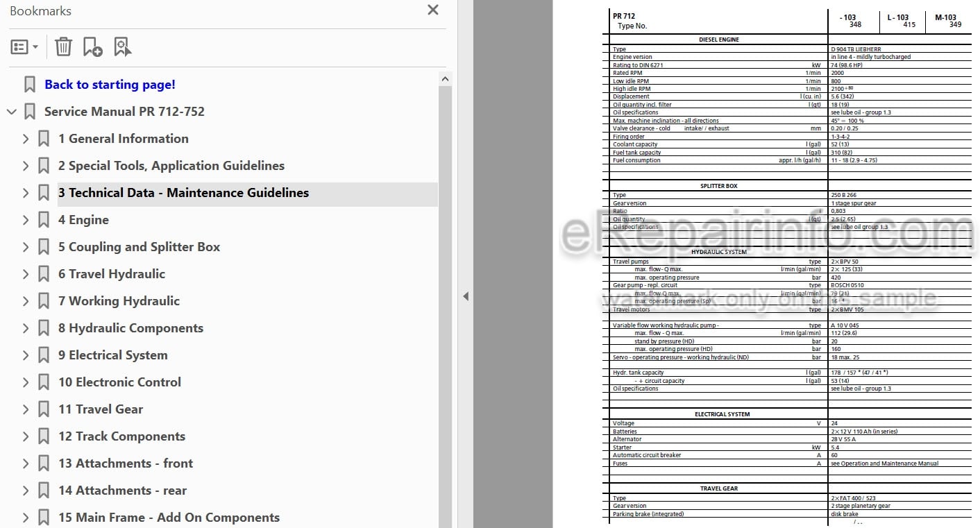This screenshot has height=528, width=980.
Task: Click bookmark icon beside 9 Electrical System
Action: (44, 355)
